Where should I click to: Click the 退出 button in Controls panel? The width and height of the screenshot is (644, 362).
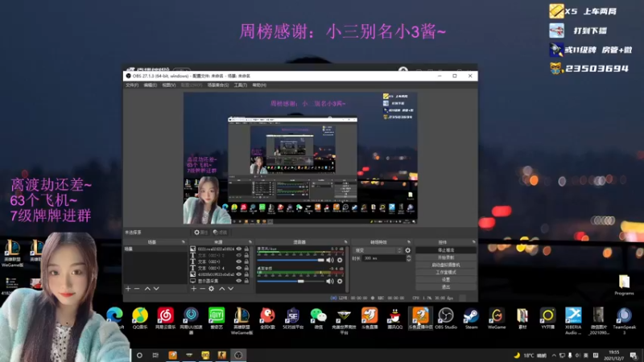tap(446, 287)
